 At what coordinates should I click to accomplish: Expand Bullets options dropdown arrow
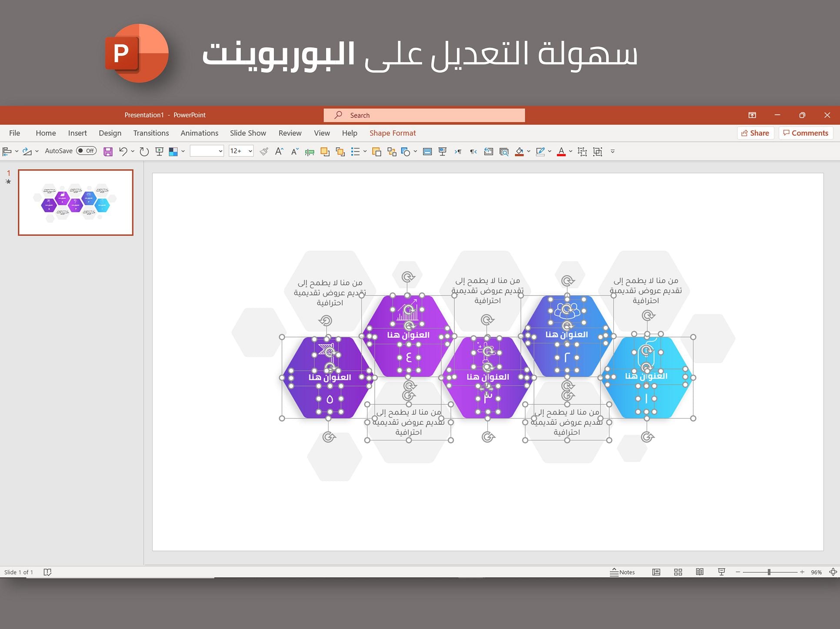[365, 151]
